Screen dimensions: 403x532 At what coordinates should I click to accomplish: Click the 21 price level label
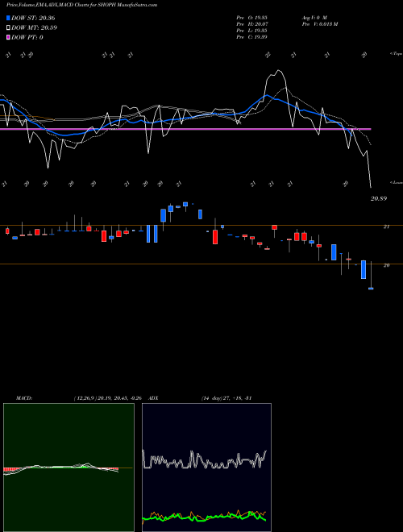[x=386, y=227]
